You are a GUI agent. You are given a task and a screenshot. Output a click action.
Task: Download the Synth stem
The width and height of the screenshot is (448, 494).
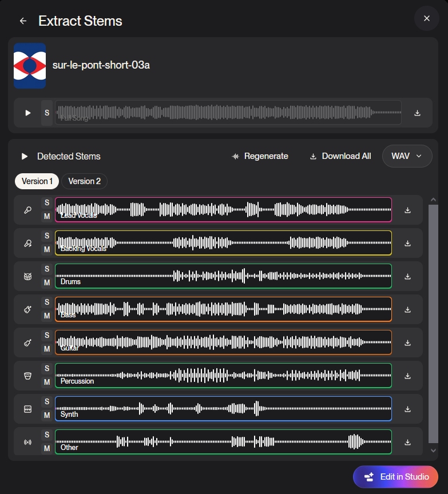407,409
